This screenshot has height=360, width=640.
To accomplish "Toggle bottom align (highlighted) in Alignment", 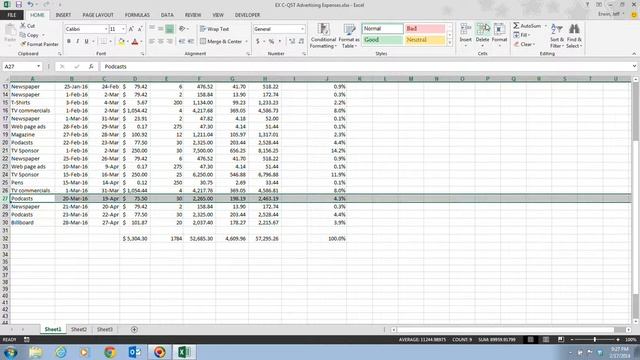I will pos(169,29).
